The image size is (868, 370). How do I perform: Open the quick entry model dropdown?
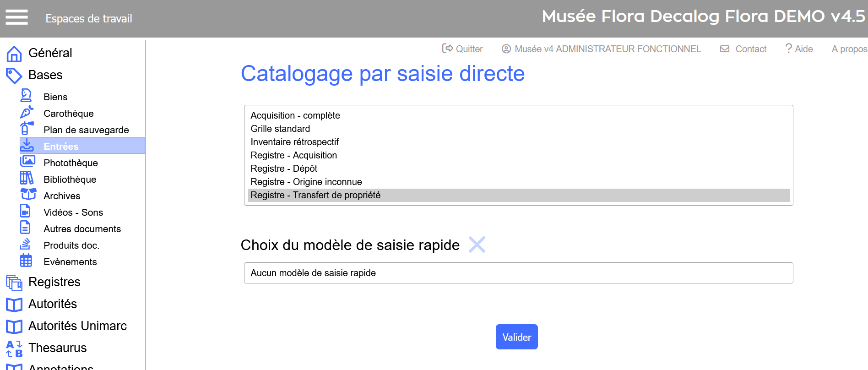(x=518, y=273)
